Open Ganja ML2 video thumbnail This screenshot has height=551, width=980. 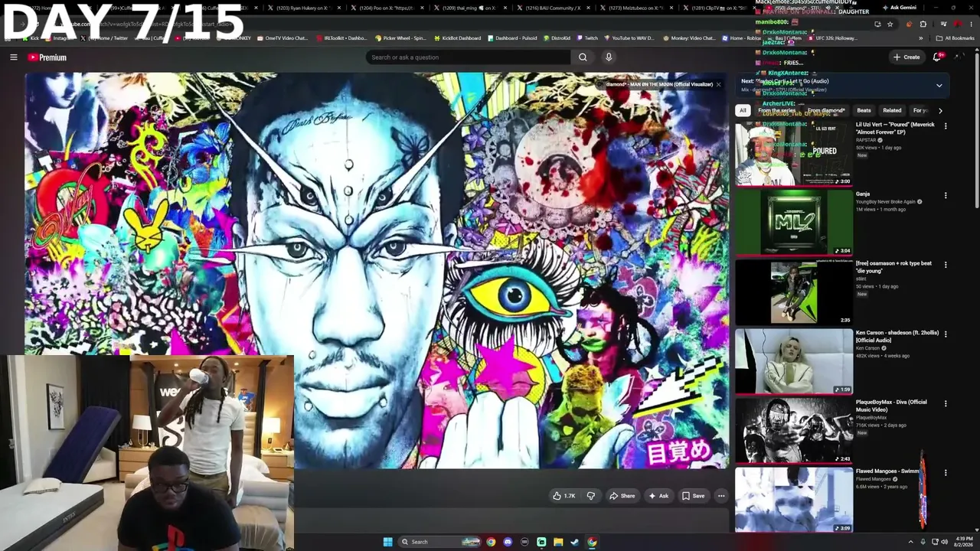pyautogui.click(x=794, y=222)
